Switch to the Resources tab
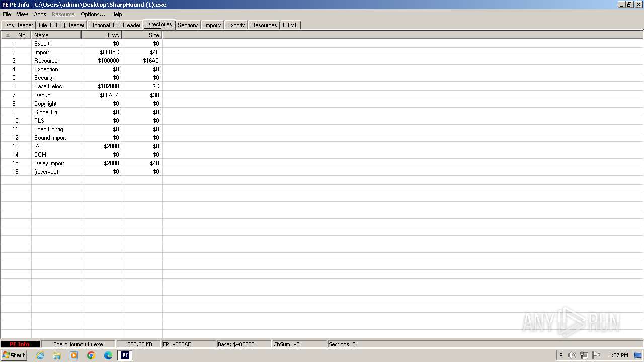The width and height of the screenshot is (644, 362). [x=264, y=25]
